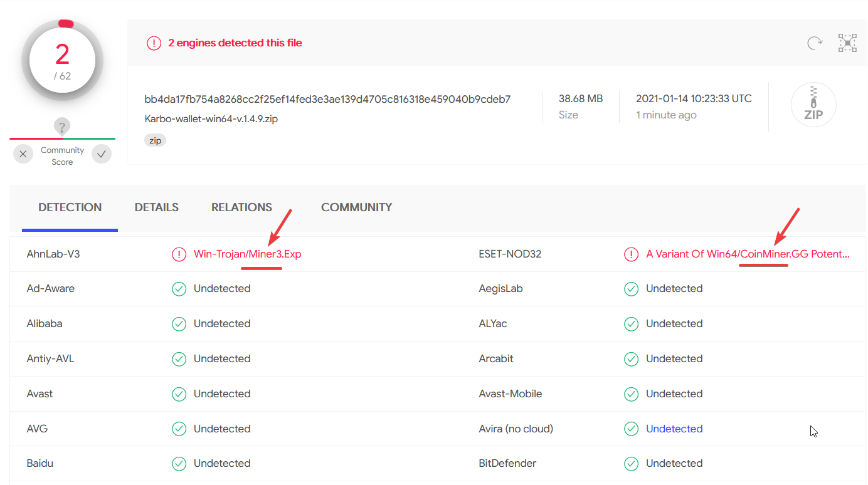Click the Alibaba engine name
Image resolution: width=868 pixels, height=485 pixels.
46,324
